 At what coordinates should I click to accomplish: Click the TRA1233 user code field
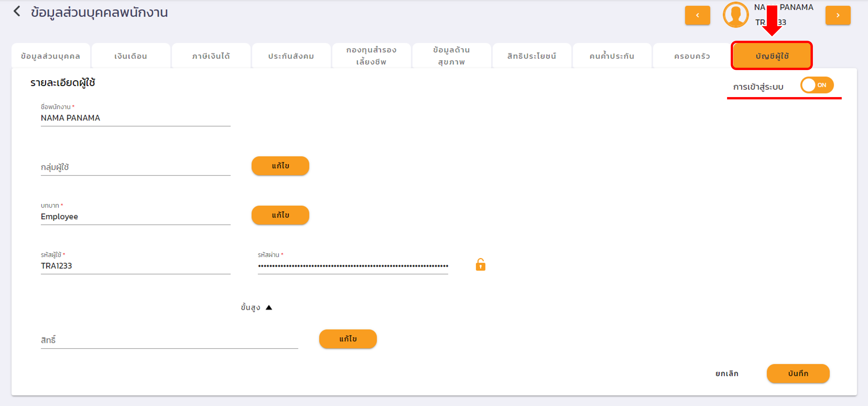point(135,266)
